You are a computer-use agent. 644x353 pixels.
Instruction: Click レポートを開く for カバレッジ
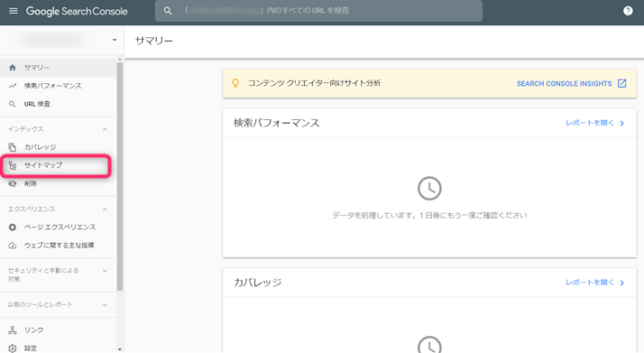coord(589,283)
